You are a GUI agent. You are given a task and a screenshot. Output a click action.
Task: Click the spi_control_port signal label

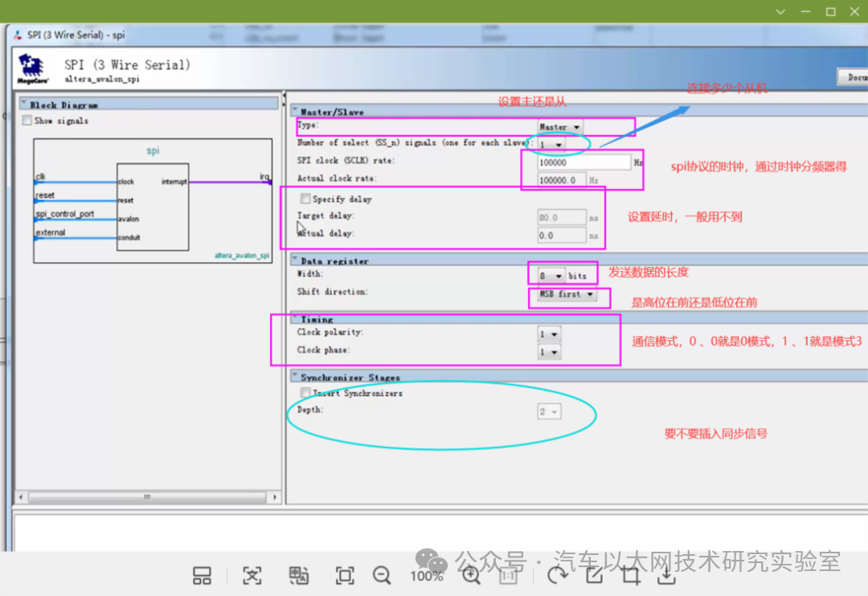65,214
